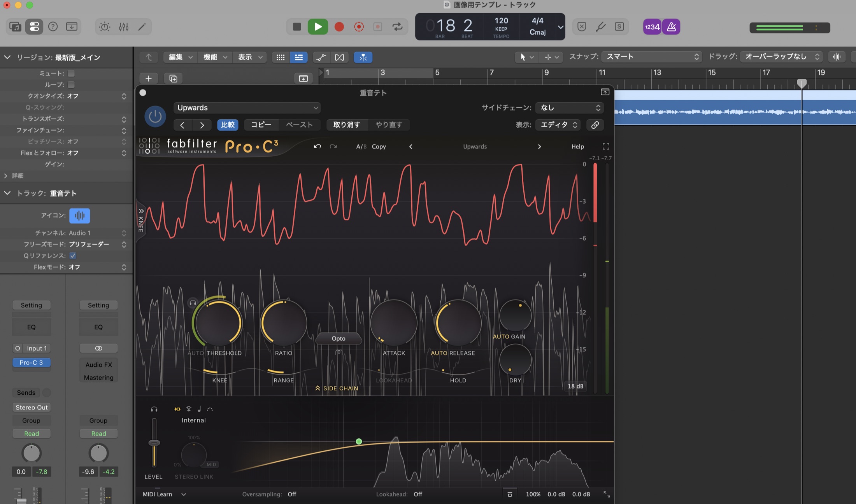Viewport: 856px width, 504px height.
Task: Open the MIDI Learn menu
Action: point(164,494)
